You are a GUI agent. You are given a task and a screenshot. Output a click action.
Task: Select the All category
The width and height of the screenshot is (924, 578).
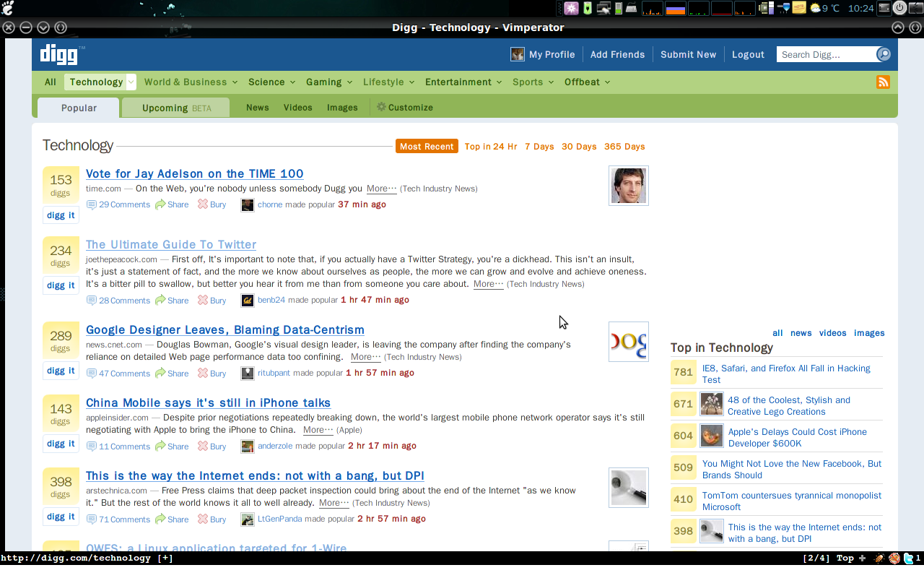click(x=50, y=82)
